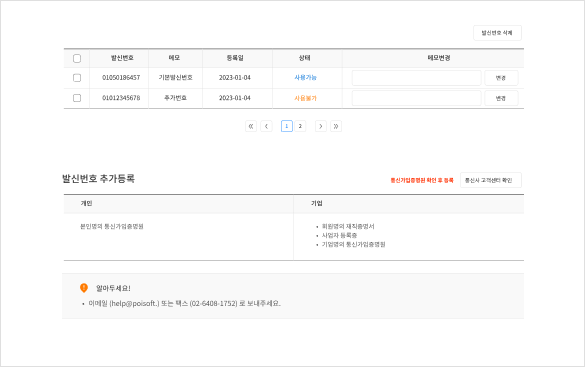Focus memo input for 기본발신번호 row

[x=416, y=78]
